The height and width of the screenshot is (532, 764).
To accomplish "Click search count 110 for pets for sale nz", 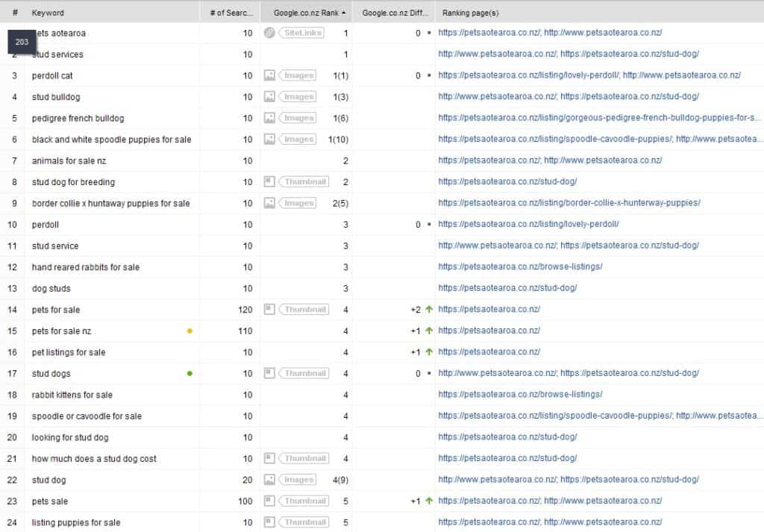I will [245, 331].
